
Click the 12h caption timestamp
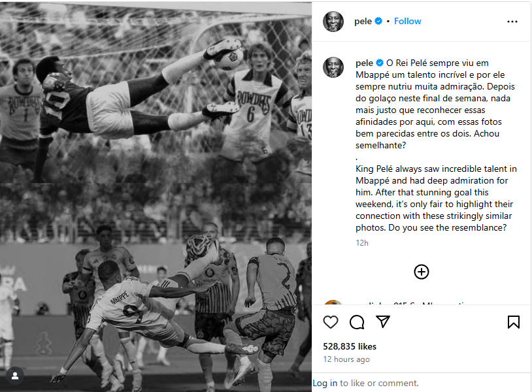point(361,243)
